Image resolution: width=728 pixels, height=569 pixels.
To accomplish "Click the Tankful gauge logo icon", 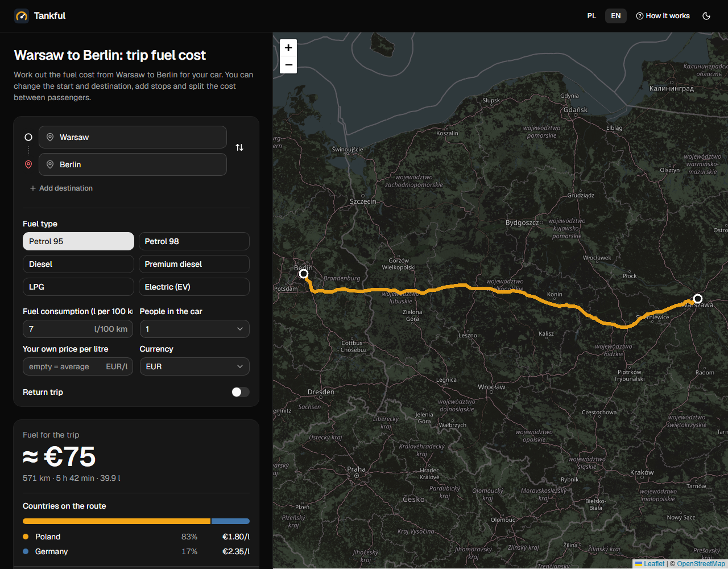I will point(22,16).
